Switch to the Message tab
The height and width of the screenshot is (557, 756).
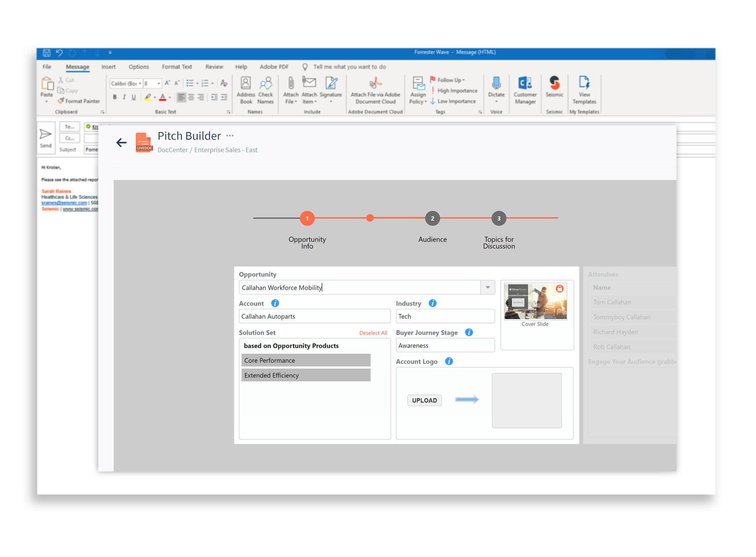pyautogui.click(x=77, y=67)
